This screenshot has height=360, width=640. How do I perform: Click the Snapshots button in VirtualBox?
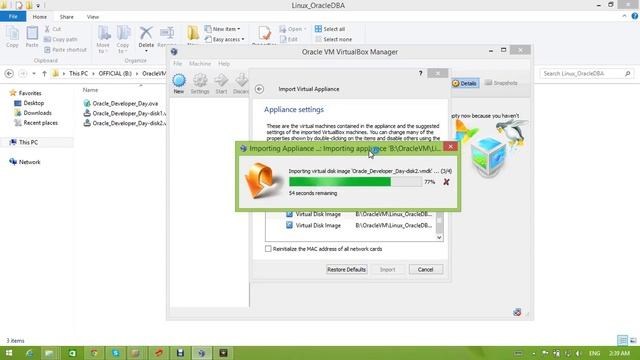coord(501,83)
